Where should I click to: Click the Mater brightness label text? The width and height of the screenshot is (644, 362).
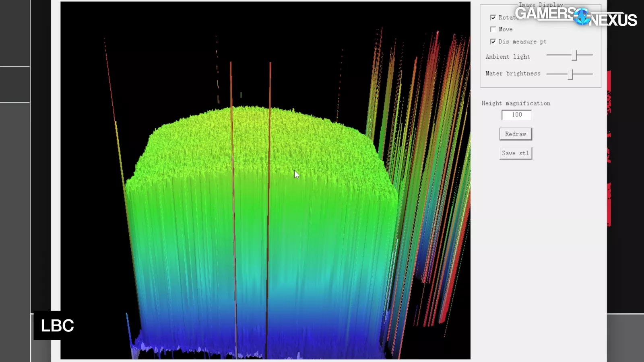tap(513, 74)
